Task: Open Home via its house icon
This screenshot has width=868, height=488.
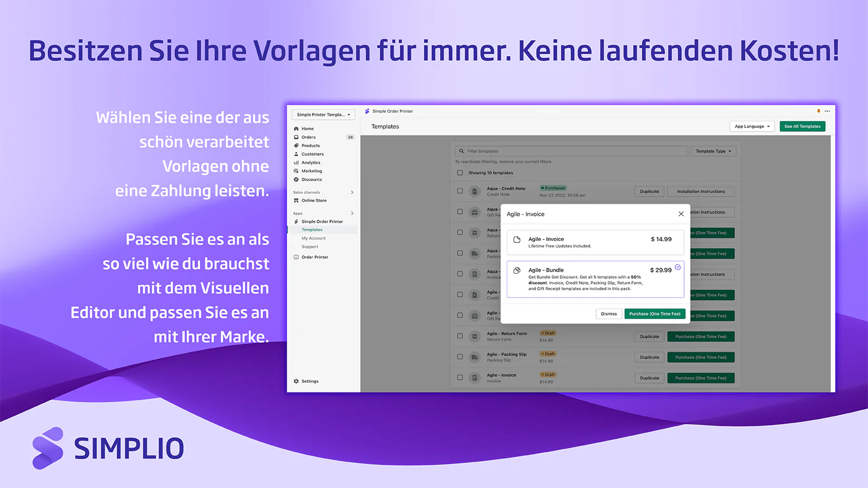Action: [x=296, y=129]
